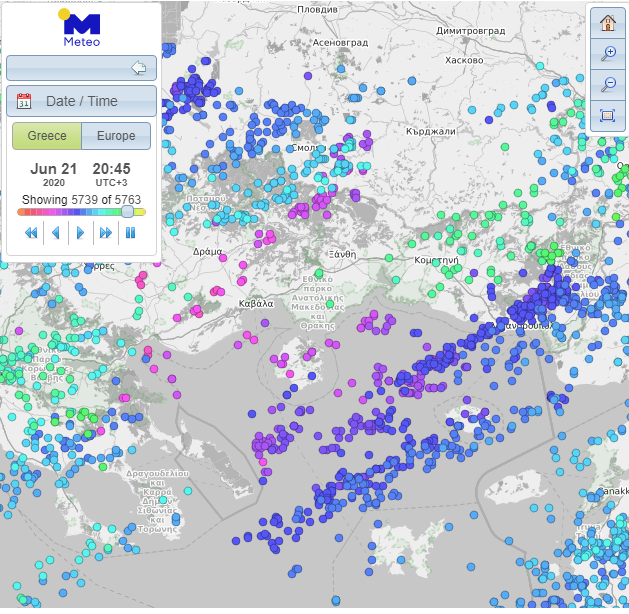This screenshot has height=614, width=629.
Task: Step forward one frame
Action: [81, 233]
